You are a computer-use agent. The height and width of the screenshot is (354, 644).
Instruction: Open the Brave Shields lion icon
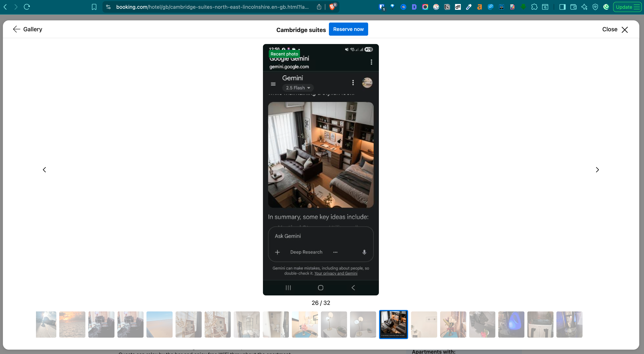(x=332, y=7)
